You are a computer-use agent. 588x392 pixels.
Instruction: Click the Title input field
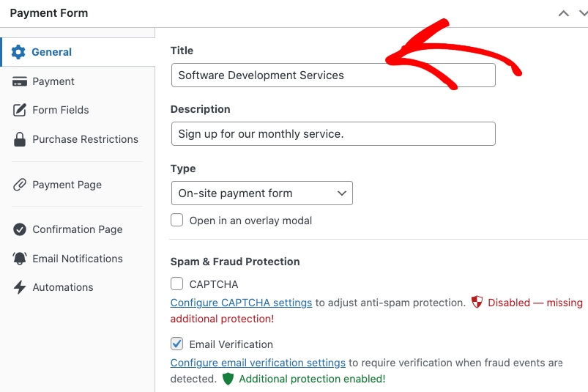click(x=333, y=75)
